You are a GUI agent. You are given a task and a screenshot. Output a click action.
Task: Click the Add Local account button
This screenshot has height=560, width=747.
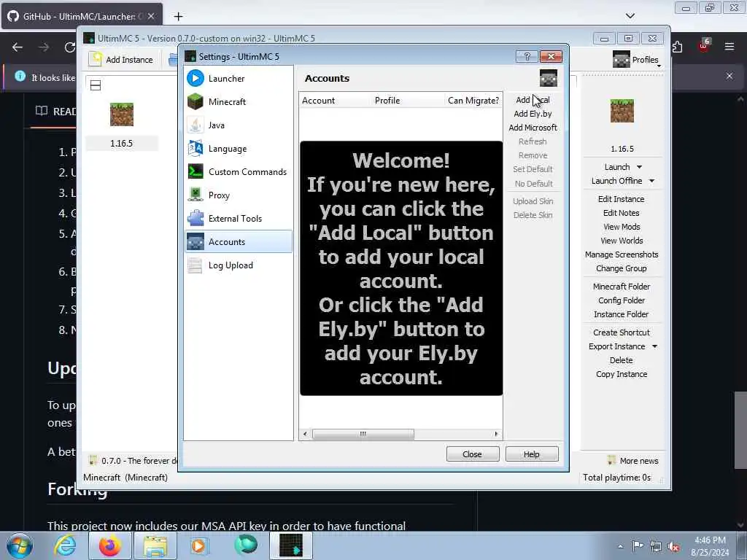tap(533, 100)
